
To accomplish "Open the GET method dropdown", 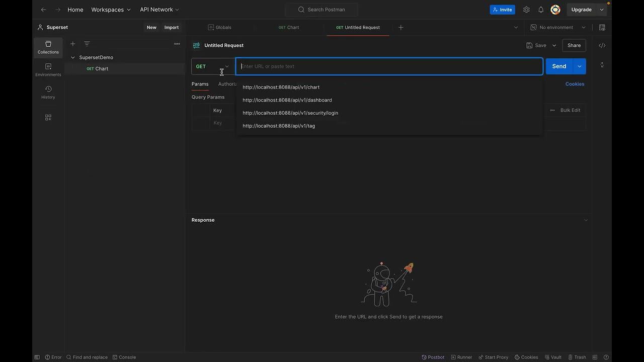I will [x=212, y=66].
